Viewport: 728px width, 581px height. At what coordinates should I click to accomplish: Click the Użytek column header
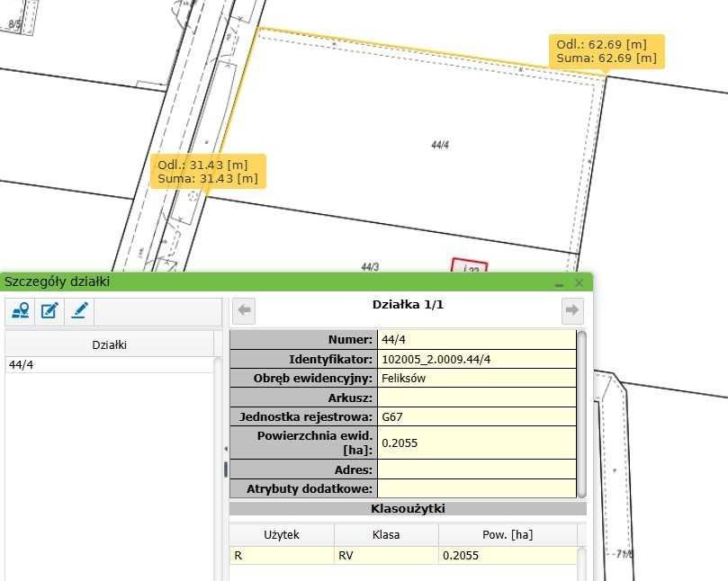(x=282, y=534)
